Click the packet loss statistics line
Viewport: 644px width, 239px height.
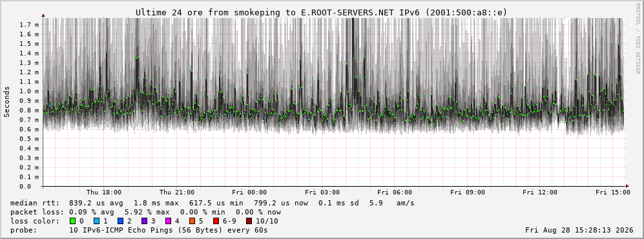coord(146,213)
